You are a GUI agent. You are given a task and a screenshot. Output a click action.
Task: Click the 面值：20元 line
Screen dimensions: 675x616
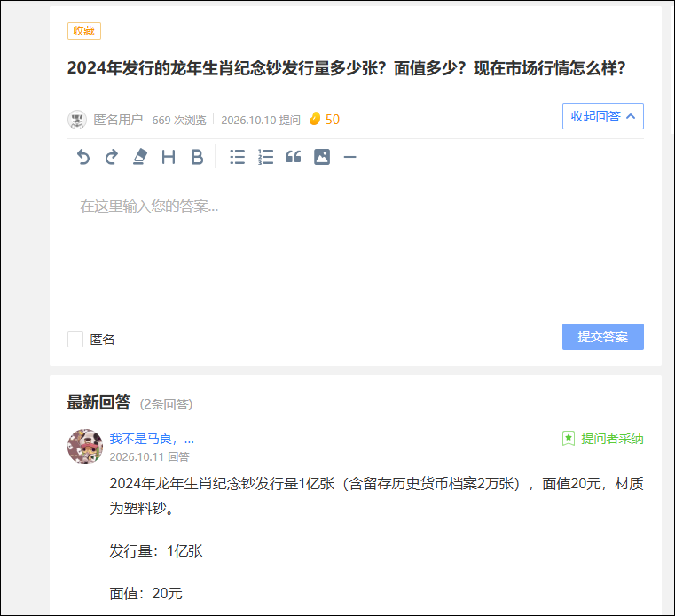(x=146, y=594)
